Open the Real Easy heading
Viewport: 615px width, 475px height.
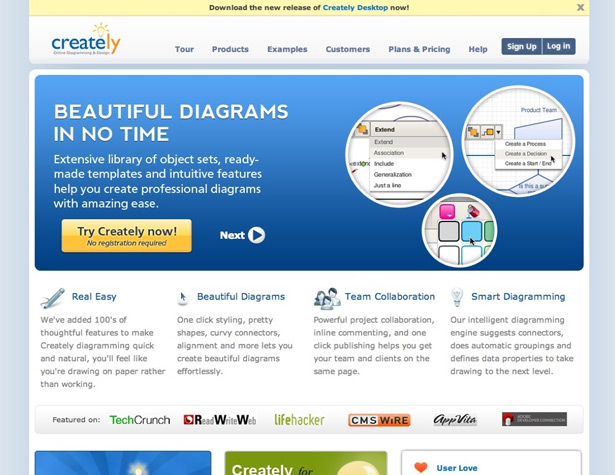click(x=94, y=297)
